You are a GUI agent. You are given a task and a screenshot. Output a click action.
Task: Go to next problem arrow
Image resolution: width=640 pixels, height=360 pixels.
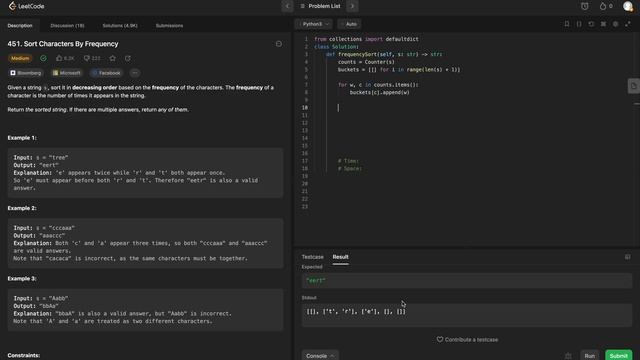pyautogui.click(x=352, y=6)
